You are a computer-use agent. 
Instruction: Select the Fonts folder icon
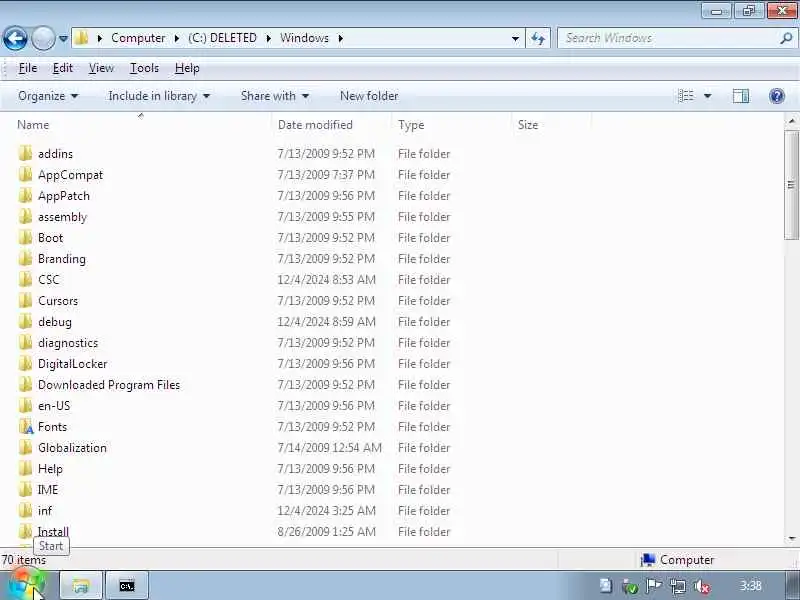click(x=26, y=427)
